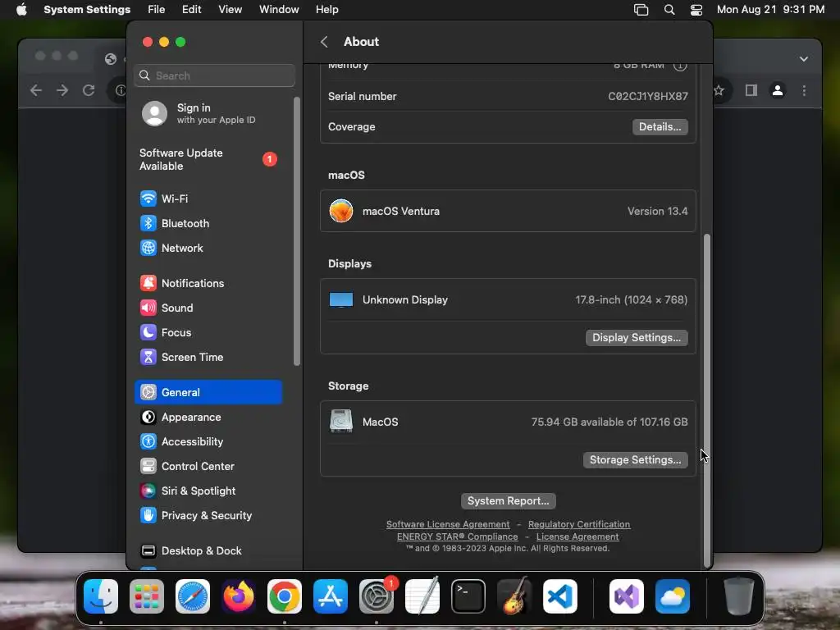Click the menu bar clock
This screenshot has width=840, height=630.
[770, 10]
